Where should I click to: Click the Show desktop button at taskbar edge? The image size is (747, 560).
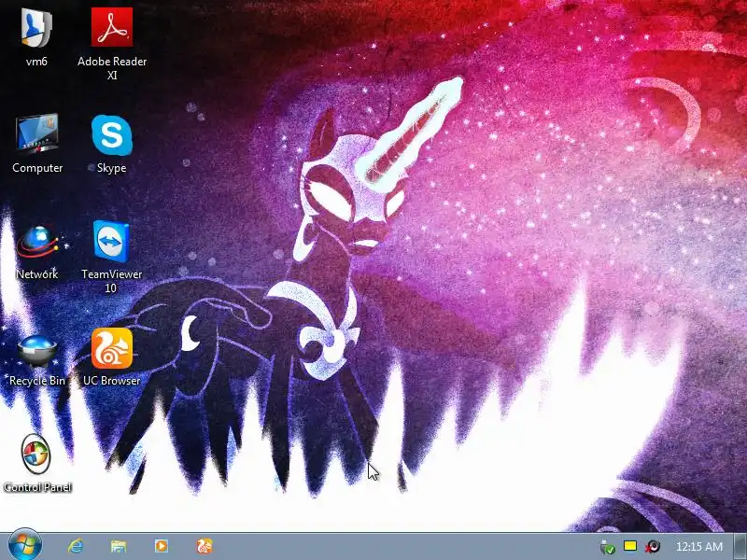[740, 546]
